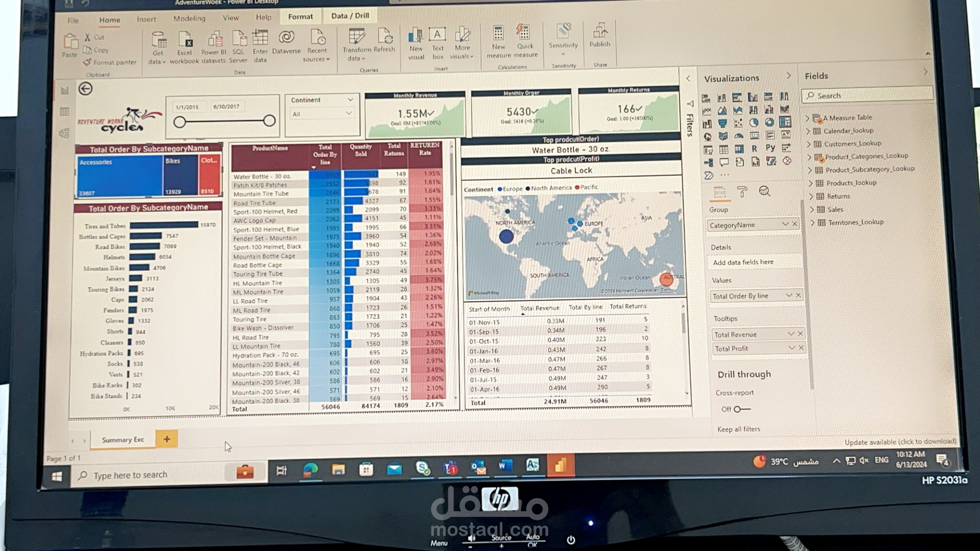This screenshot has height=551, width=980.
Task: Click the Fields Search box
Action: (x=867, y=95)
